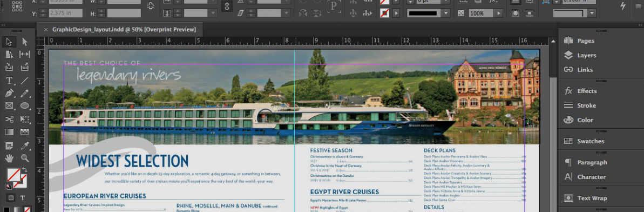Select the Hand tool
The image size is (644, 212).
[x=9, y=158]
